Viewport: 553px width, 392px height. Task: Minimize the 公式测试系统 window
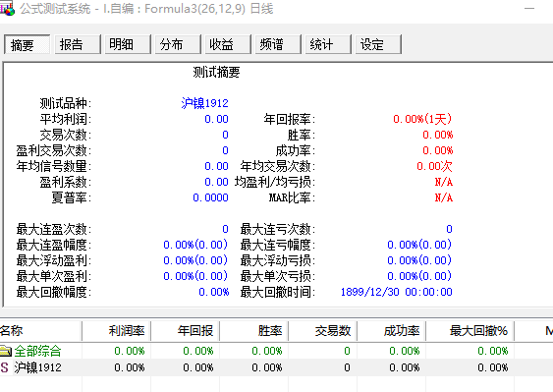[529, 9]
